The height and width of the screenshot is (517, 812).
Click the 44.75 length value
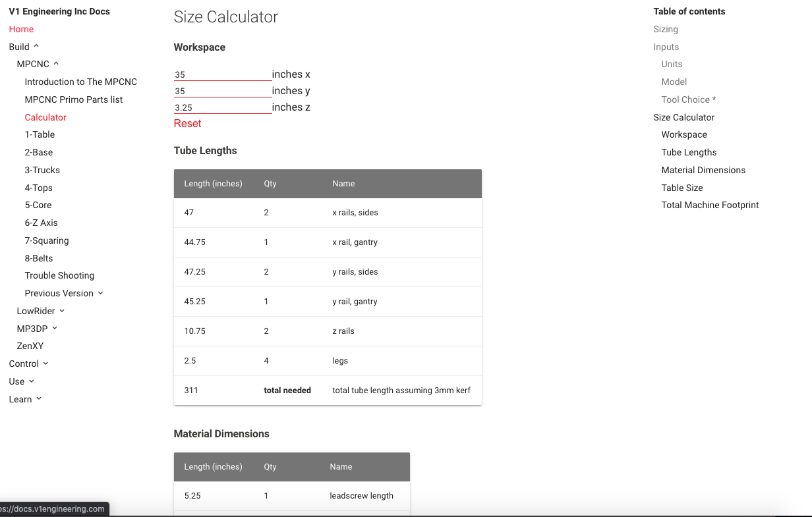(195, 242)
